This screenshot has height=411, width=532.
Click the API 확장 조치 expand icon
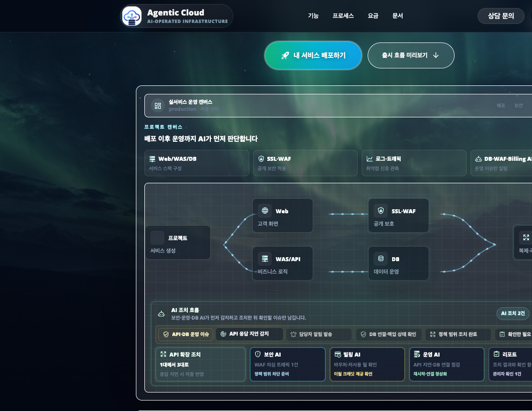[x=163, y=355]
